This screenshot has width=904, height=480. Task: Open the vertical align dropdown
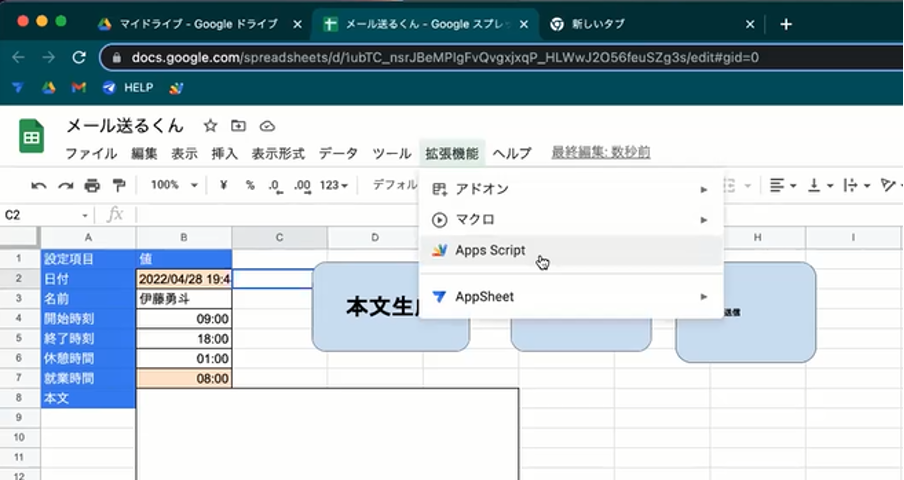(820, 186)
